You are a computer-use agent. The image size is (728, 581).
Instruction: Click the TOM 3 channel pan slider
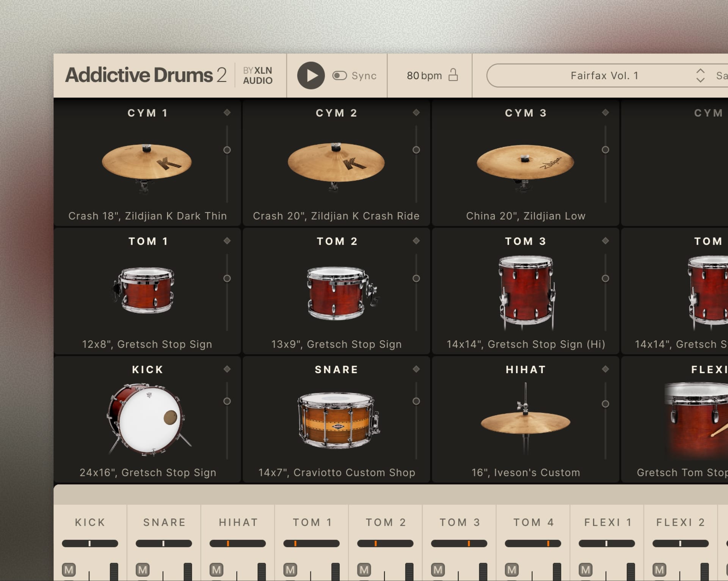click(459, 543)
